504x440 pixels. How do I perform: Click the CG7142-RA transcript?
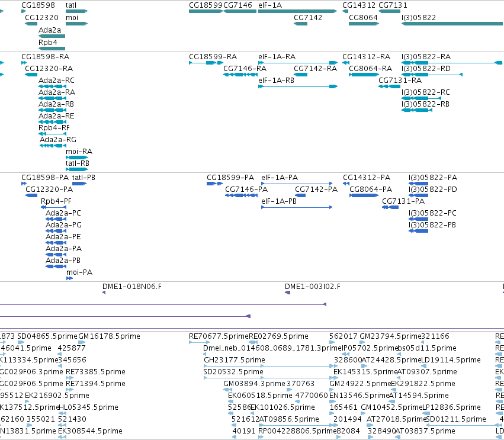pos(300,75)
